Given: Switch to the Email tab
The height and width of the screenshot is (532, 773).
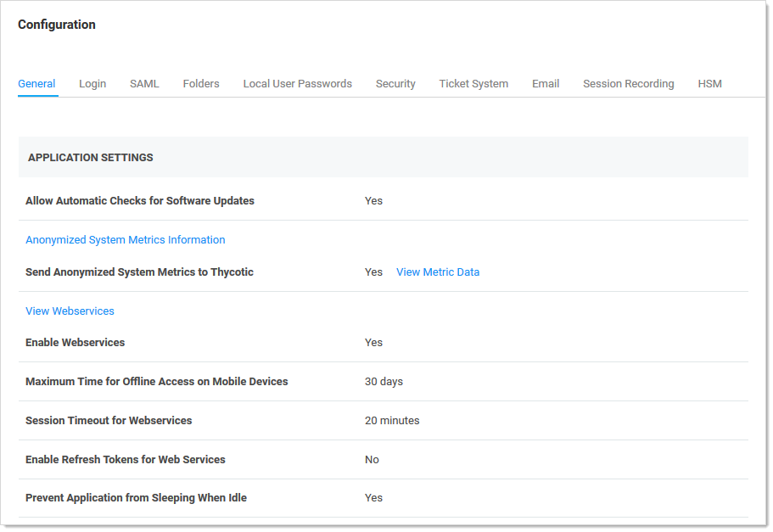Looking at the screenshot, I should [546, 83].
